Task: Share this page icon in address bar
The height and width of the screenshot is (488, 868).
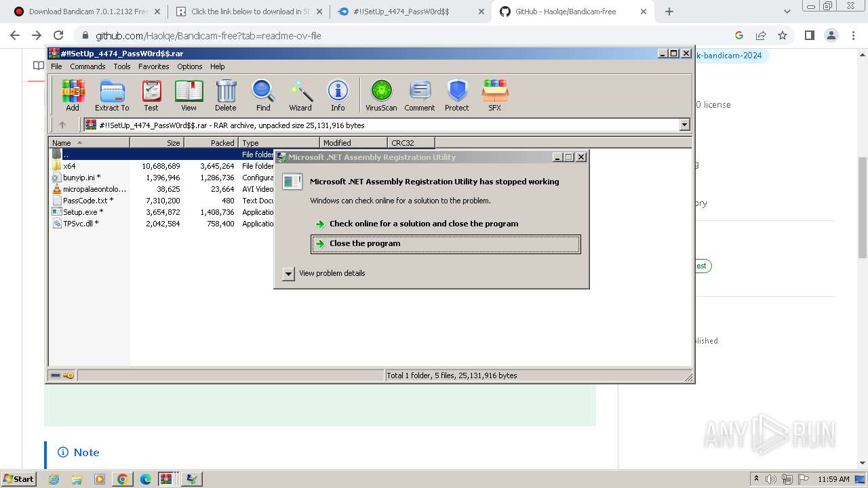Action: click(x=761, y=35)
